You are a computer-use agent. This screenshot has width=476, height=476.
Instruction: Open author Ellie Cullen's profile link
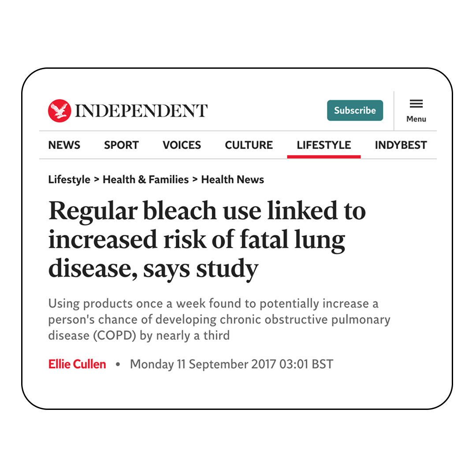77,364
